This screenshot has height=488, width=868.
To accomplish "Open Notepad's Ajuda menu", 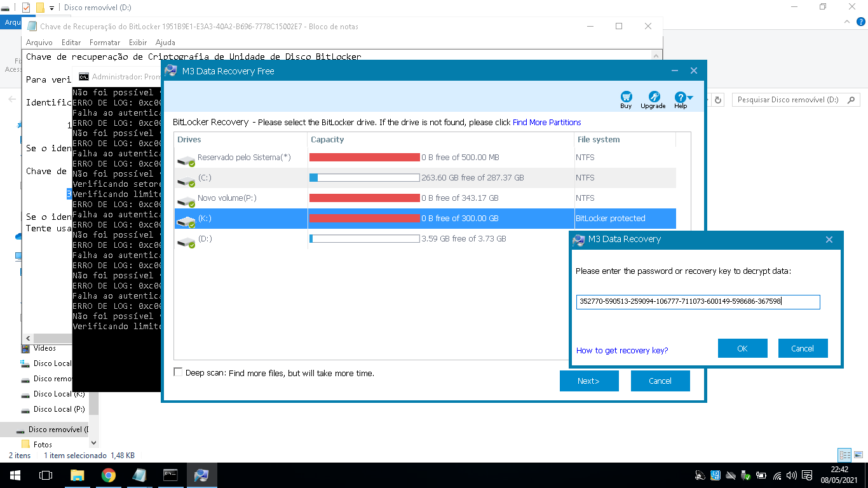I will [x=165, y=43].
